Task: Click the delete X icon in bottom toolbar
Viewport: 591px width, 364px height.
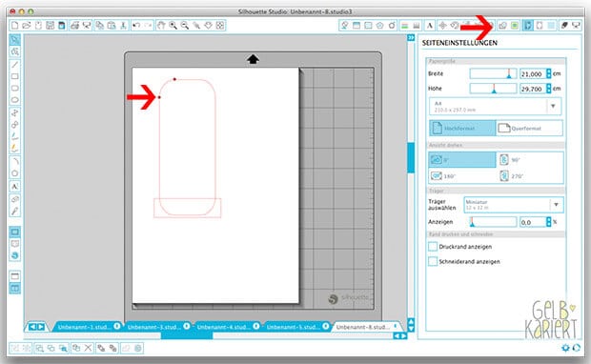Action: point(88,348)
